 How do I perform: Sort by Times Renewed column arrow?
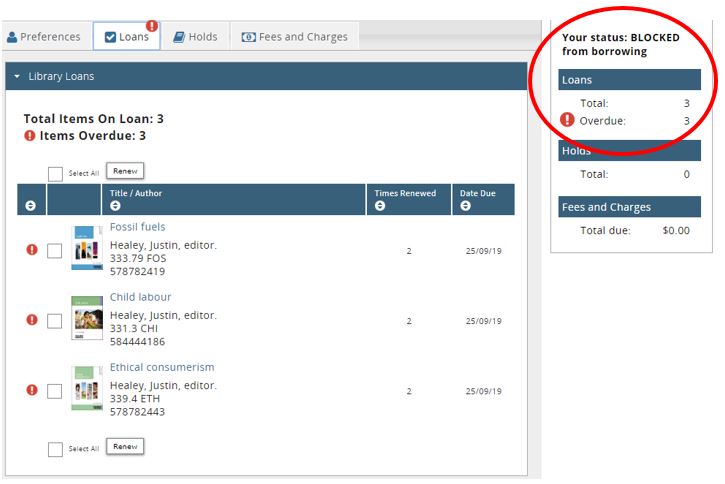[380, 206]
